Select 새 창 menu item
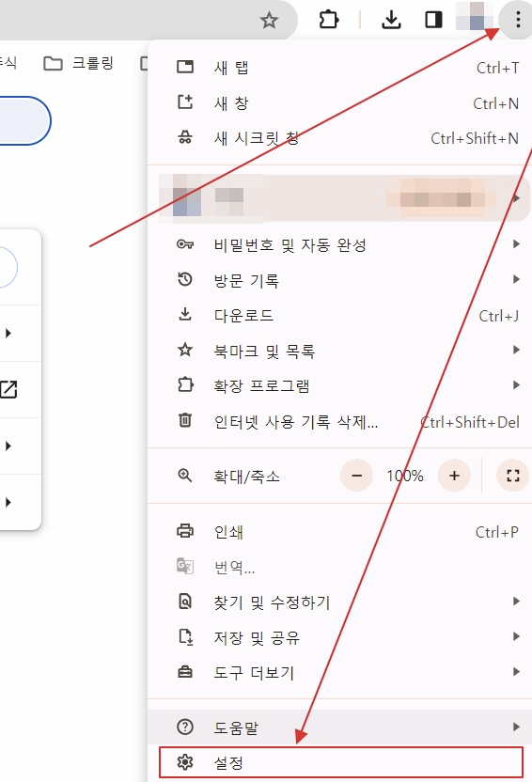The image size is (532, 782). (x=340, y=103)
